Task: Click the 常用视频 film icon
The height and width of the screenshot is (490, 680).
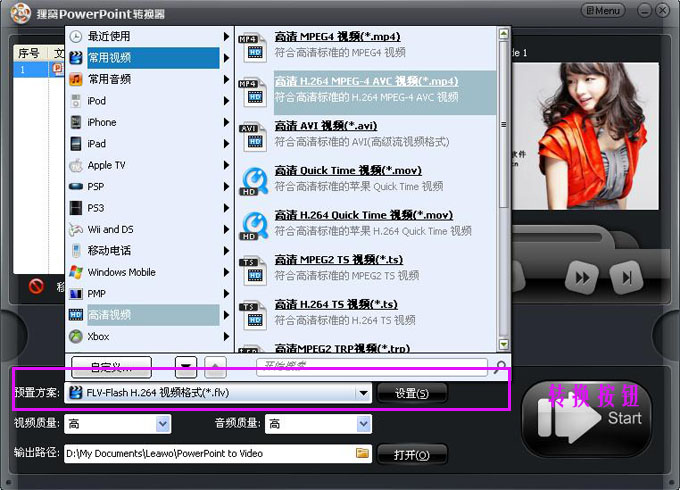Action: 76,58
